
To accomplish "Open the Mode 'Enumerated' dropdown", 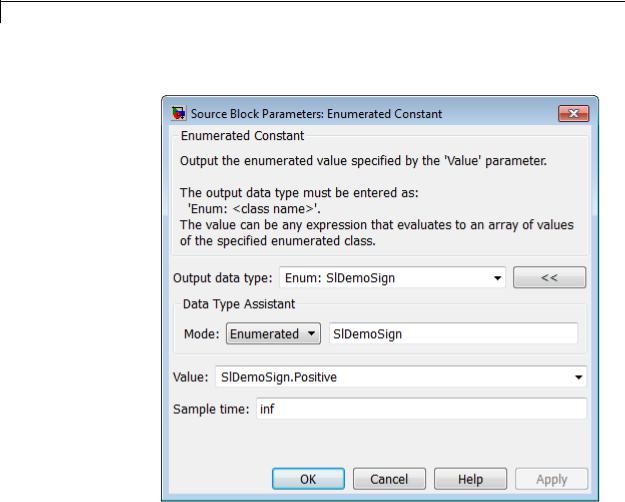I will (x=273, y=333).
